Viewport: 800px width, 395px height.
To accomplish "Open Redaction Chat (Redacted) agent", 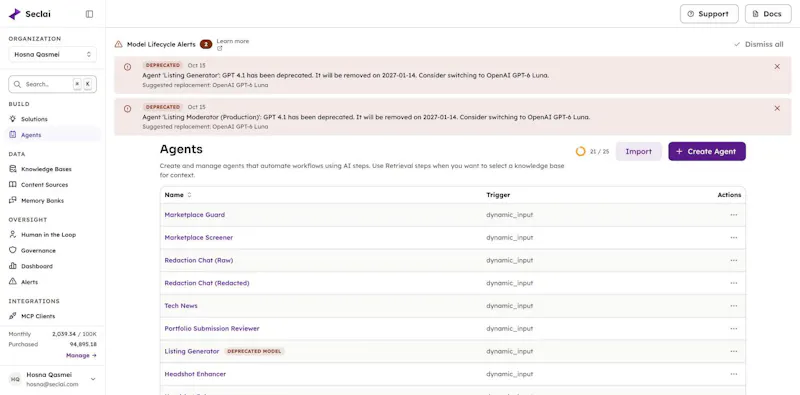I will click(x=207, y=283).
